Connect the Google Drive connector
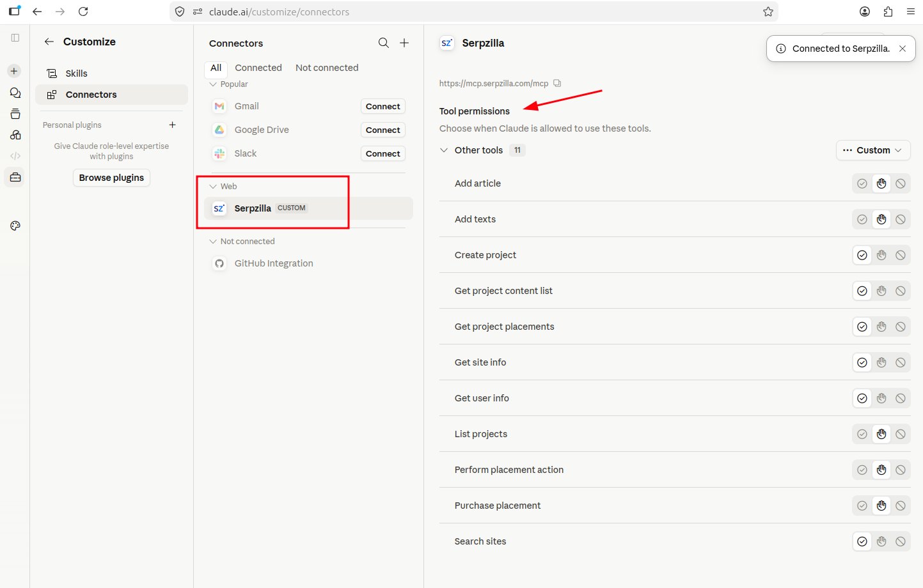 (x=383, y=130)
